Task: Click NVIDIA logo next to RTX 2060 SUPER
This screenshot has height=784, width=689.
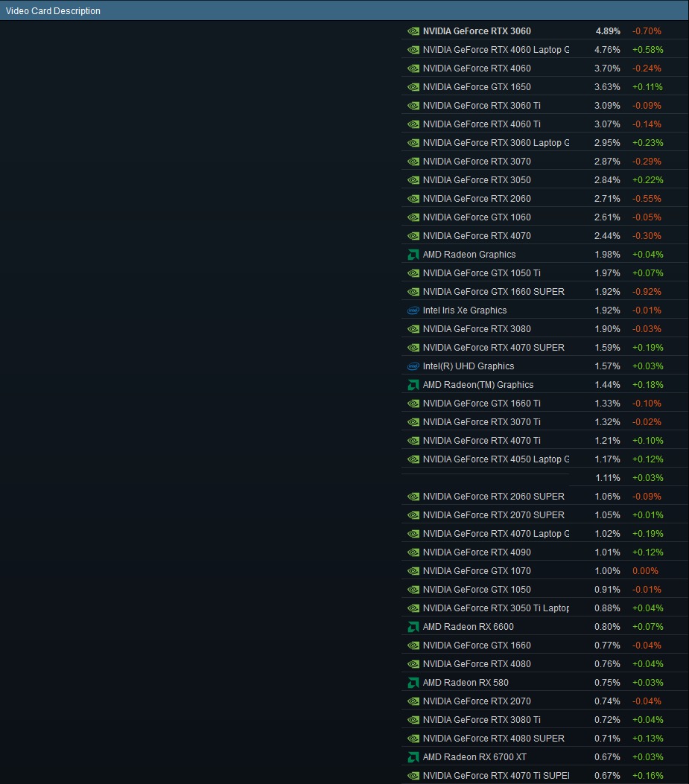Action: pos(413,497)
